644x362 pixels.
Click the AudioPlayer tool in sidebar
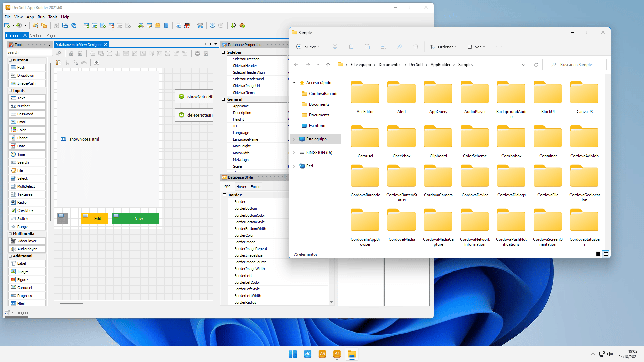click(27, 249)
